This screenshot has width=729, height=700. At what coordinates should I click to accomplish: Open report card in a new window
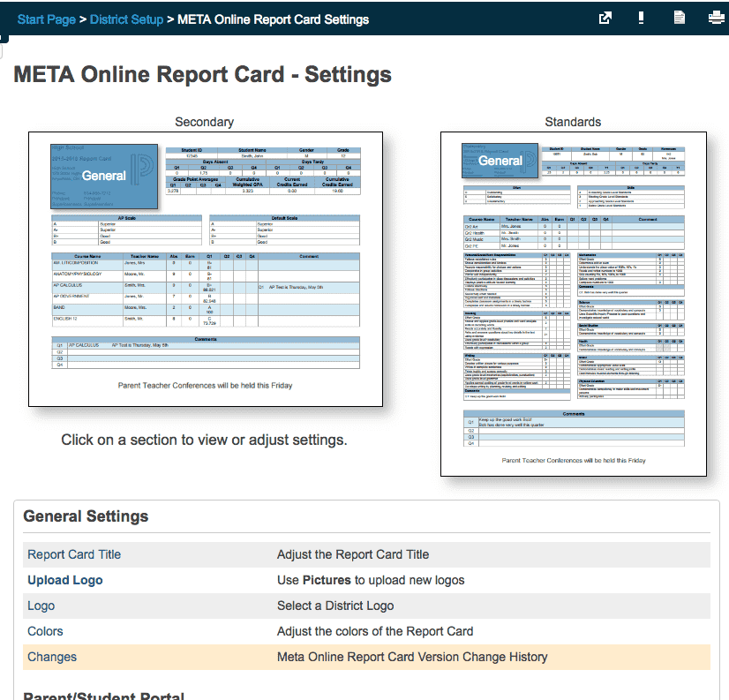(605, 17)
